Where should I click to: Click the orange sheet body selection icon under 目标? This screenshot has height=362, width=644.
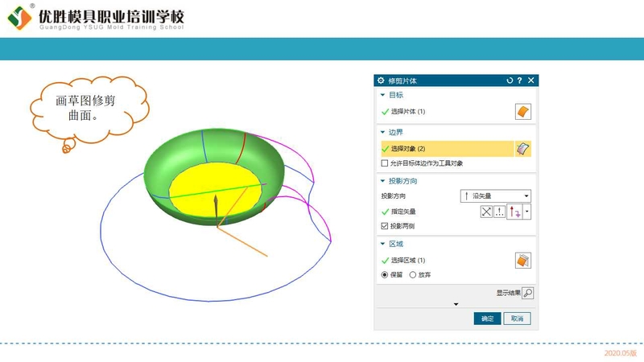point(522,112)
